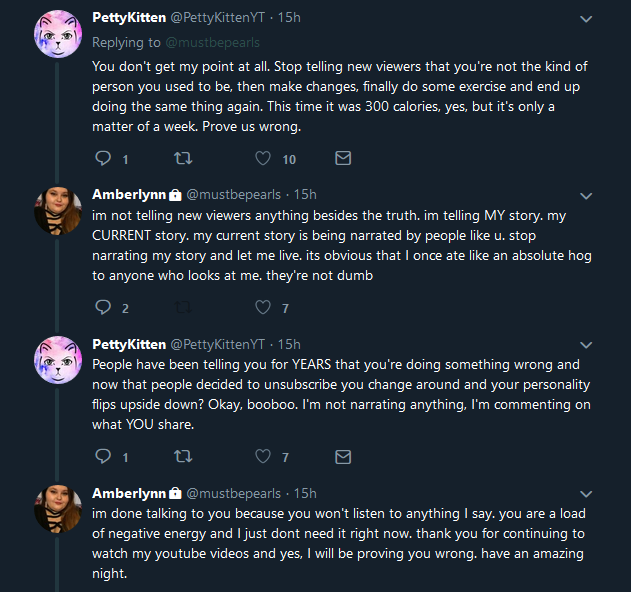Like PettyKitten's tweet with 10 likes
Image resolution: width=631 pixels, height=592 pixels.
coord(263,158)
